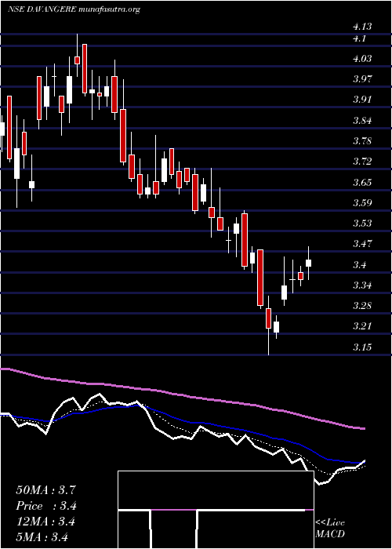Click the 3.78 price axis label

pyautogui.click(x=362, y=141)
